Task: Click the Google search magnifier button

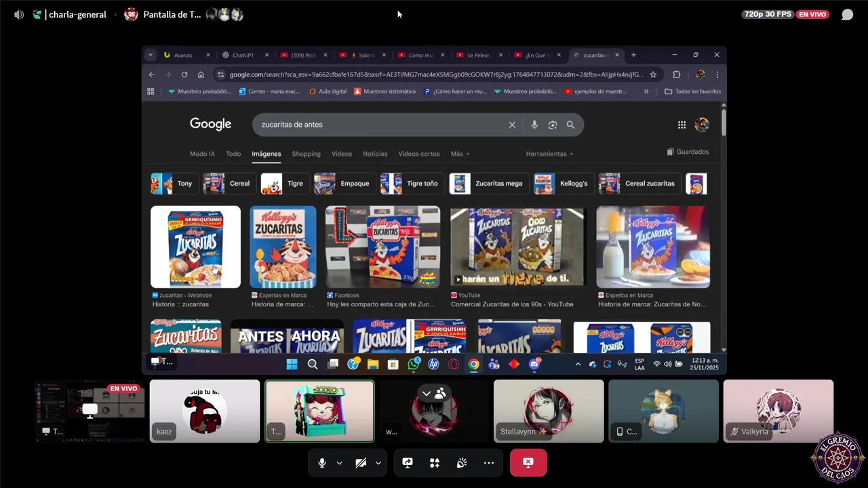Action: click(570, 125)
